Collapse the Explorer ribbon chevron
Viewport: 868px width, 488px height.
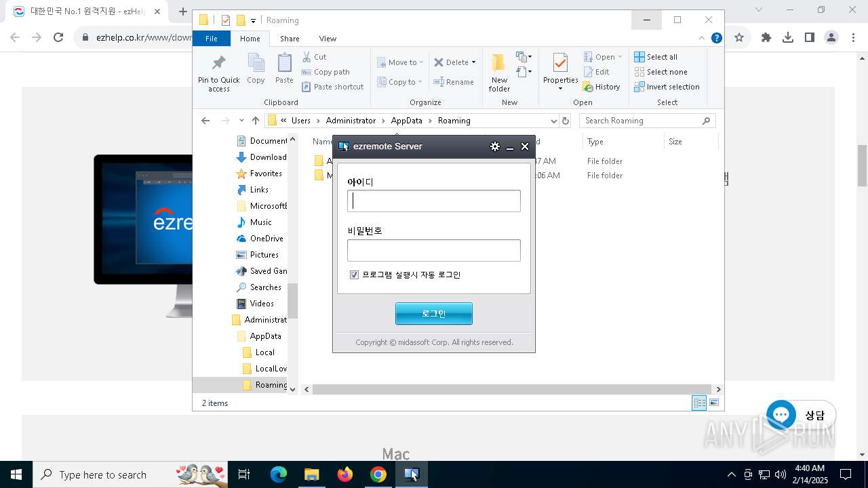pos(702,38)
